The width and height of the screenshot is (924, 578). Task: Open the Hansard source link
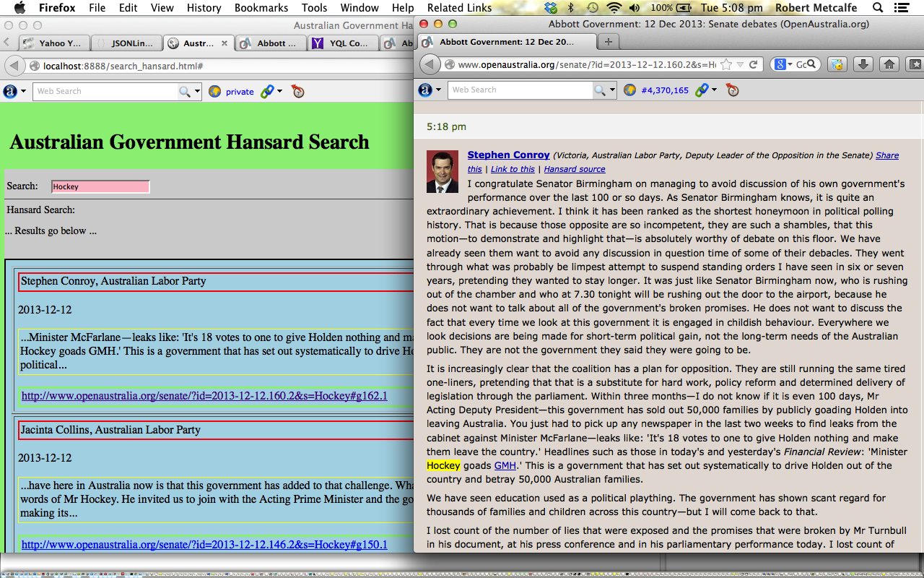[575, 169]
